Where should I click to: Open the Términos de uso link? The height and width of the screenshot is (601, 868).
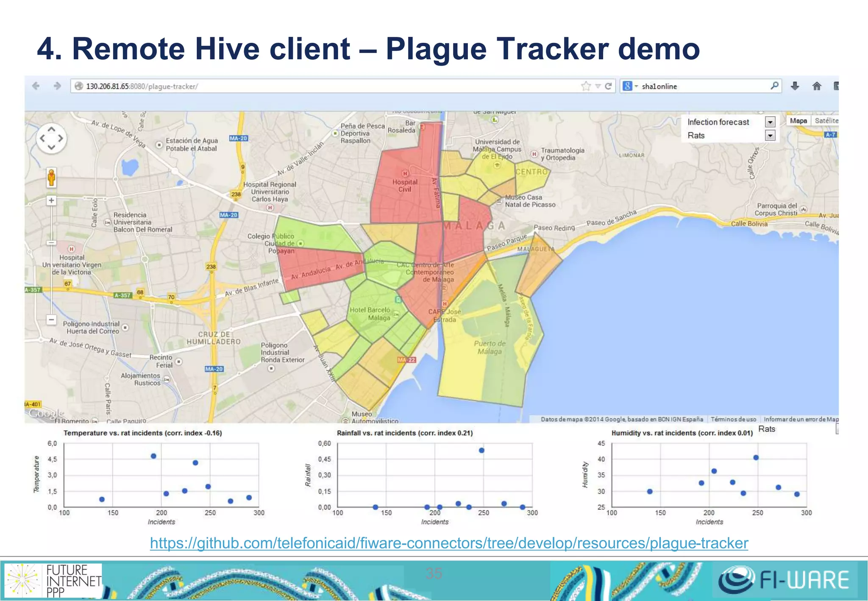733,419
